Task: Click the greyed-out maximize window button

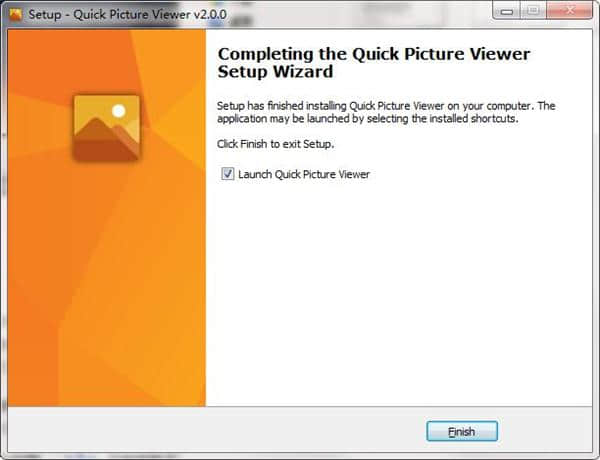Action: tap(533, 11)
